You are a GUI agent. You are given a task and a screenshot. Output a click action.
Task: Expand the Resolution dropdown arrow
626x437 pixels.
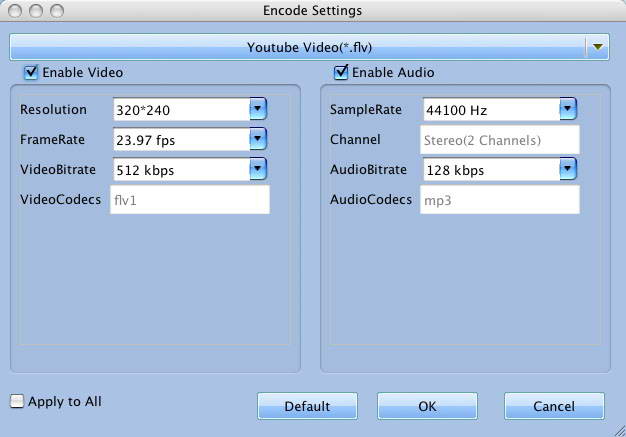coord(258,108)
